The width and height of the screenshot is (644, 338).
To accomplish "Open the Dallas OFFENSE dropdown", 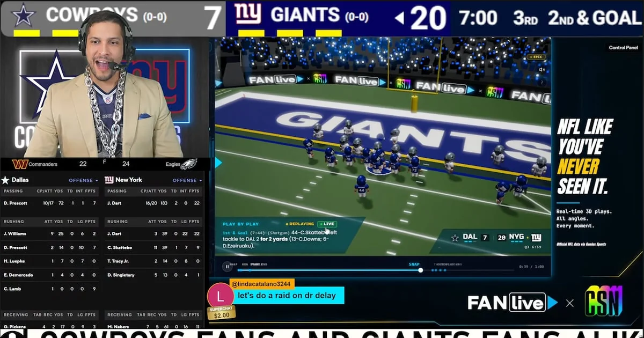I will coord(83,180).
